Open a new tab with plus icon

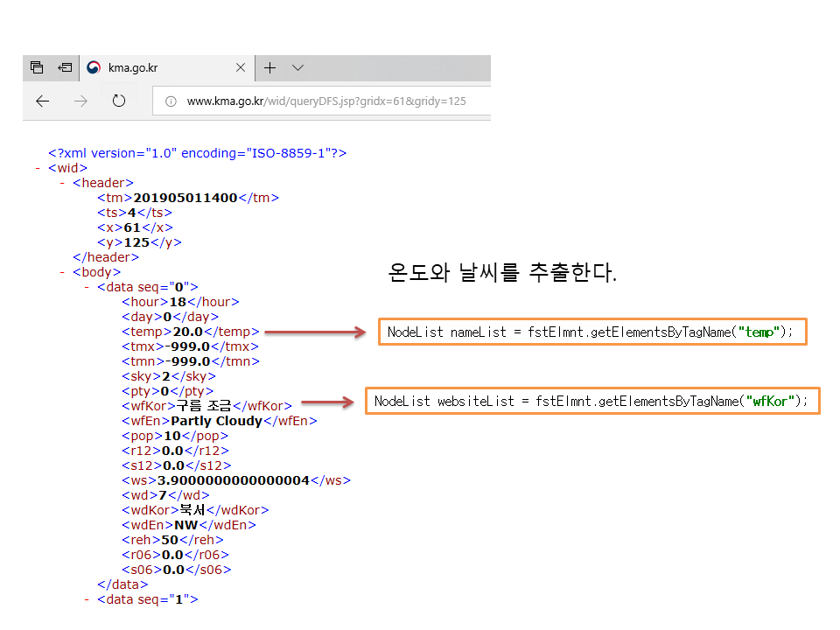click(270, 67)
